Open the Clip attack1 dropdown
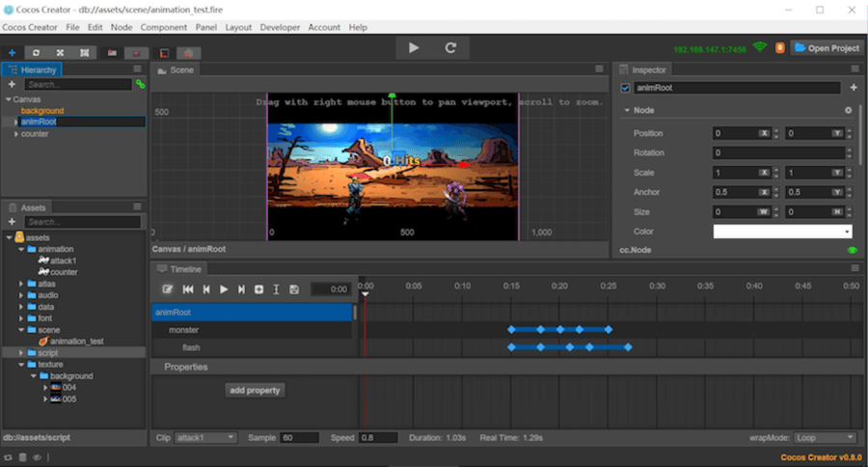This screenshot has width=868, height=467. pyautogui.click(x=205, y=437)
